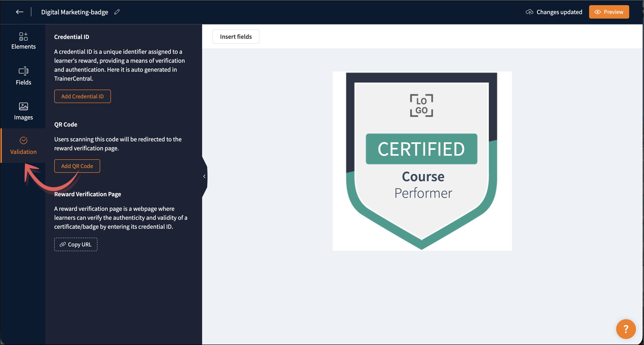Image resolution: width=644 pixels, height=345 pixels.
Task: Open the Fields sidebar panel
Action: pyautogui.click(x=23, y=76)
